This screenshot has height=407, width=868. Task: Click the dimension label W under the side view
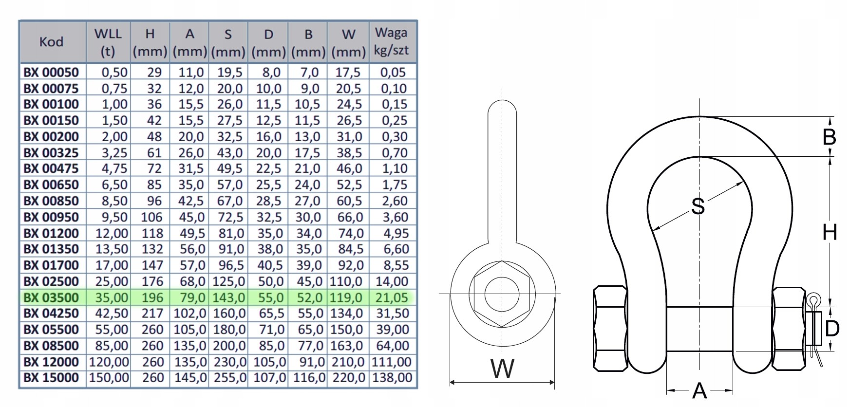(x=502, y=369)
